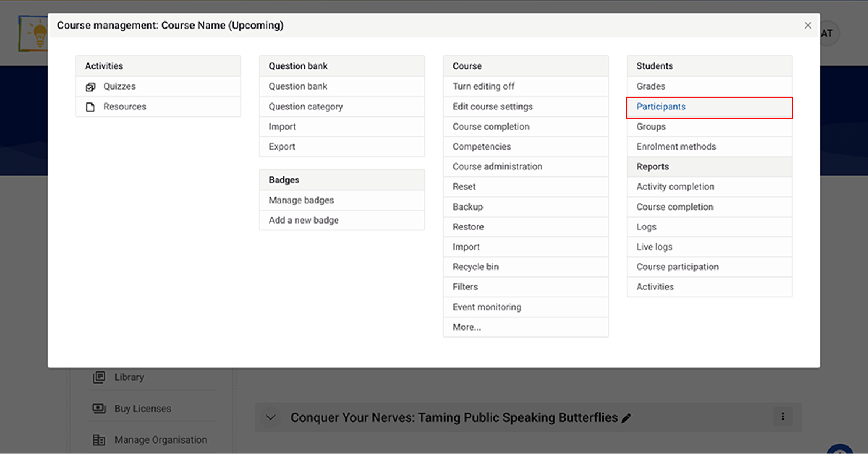Select Question category entry
Viewport: 868px width, 454px height.
tap(342, 107)
